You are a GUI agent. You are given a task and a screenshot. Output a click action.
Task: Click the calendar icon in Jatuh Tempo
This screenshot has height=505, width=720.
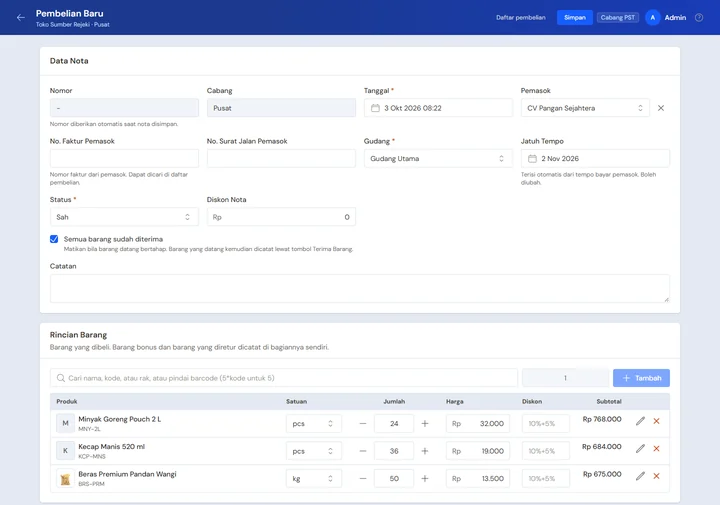[x=532, y=158]
